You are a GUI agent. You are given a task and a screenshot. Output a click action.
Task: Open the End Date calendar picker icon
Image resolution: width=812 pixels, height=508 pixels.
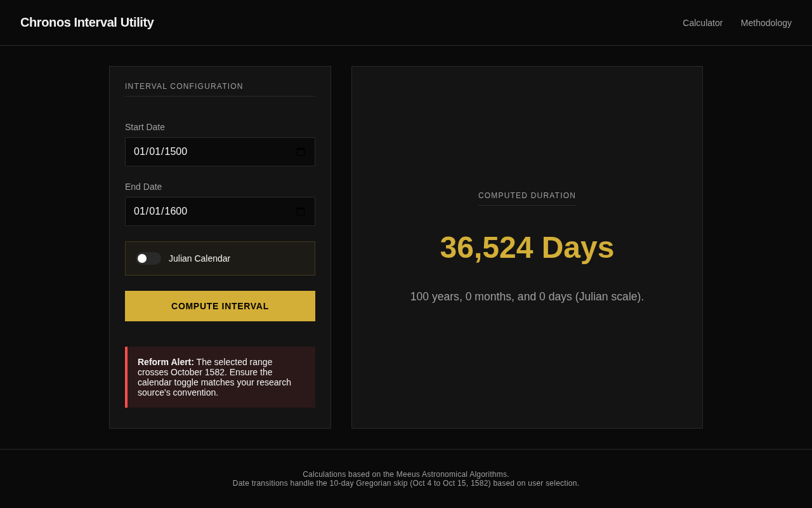[x=301, y=211]
